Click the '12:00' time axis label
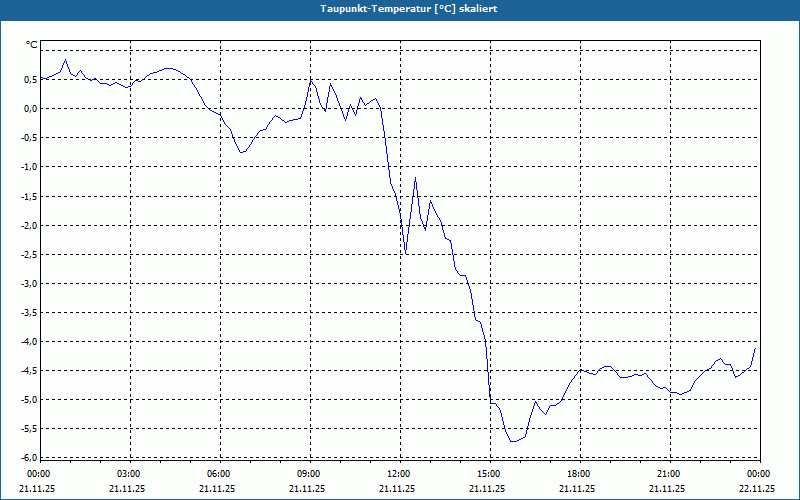The image size is (800, 500). click(398, 474)
